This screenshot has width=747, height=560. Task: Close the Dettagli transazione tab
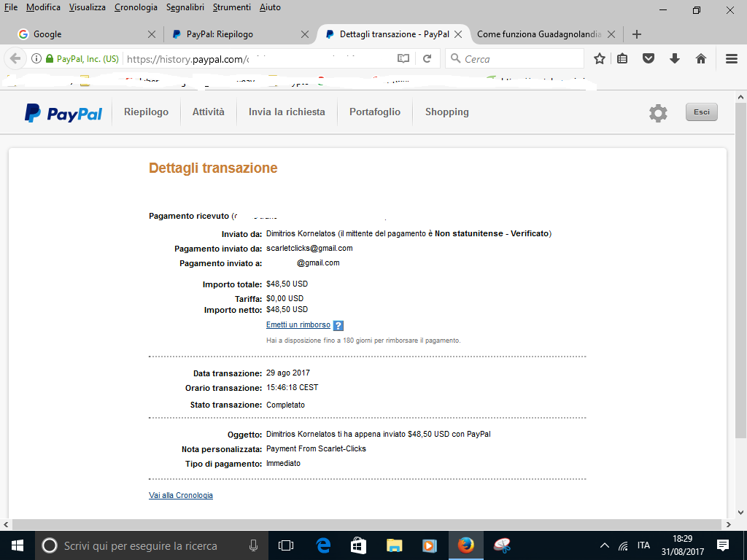coord(458,34)
